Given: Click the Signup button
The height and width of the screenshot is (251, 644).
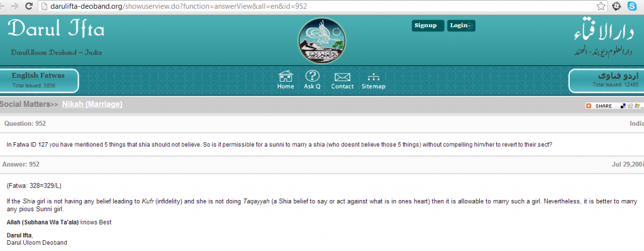Looking at the screenshot, I should pyautogui.click(x=428, y=25).
